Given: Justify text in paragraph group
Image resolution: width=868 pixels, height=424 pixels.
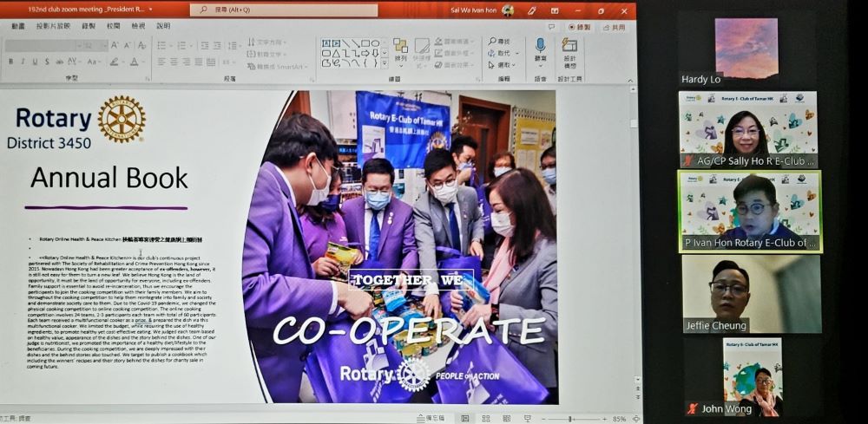Looking at the screenshot, I should 198,62.
